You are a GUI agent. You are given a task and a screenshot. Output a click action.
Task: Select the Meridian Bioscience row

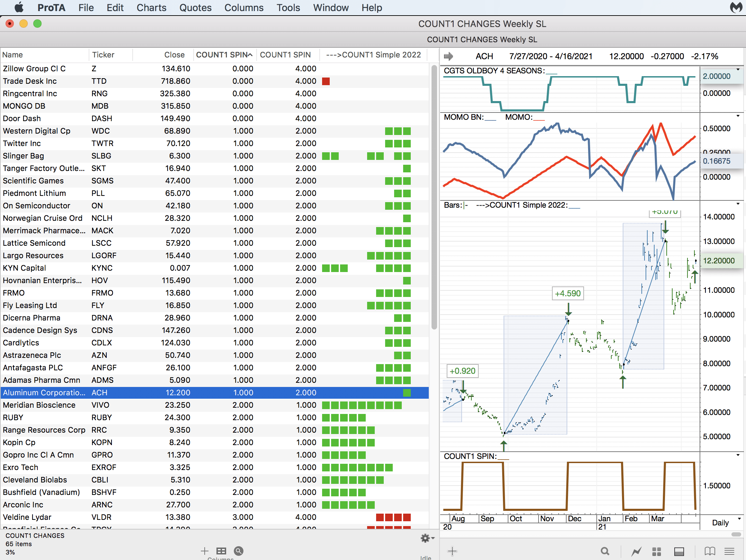(39, 405)
